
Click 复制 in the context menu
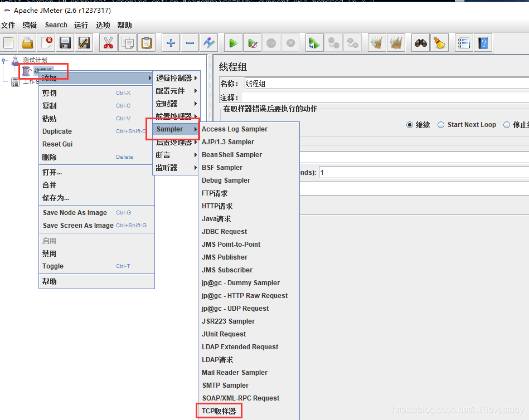pos(96,105)
